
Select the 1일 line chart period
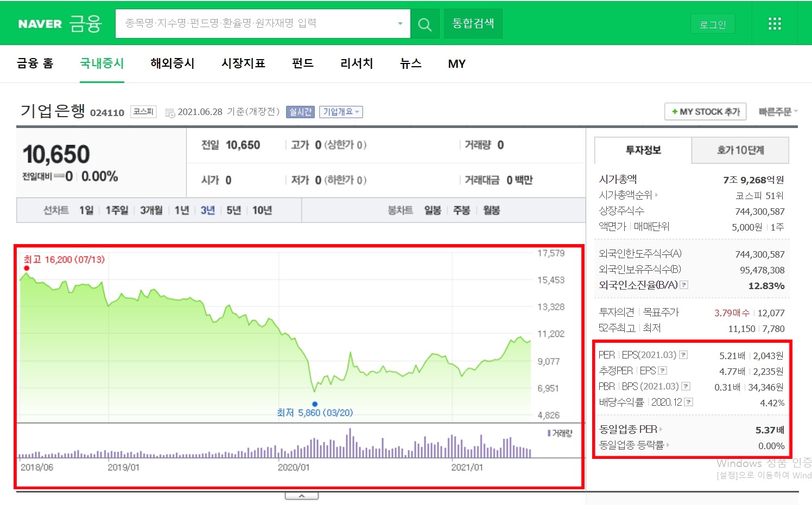(86, 210)
